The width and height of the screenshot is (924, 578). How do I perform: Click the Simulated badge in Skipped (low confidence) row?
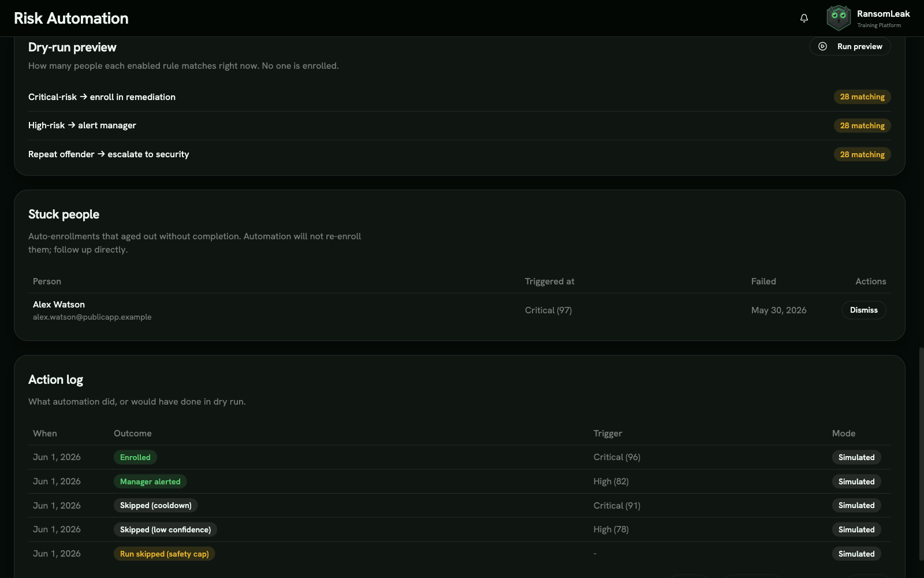click(856, 529)
